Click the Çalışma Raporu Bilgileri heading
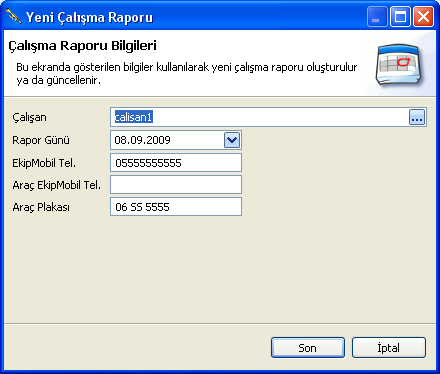The width and height of the screenshot is (440, 374). (x=82, y=46)
